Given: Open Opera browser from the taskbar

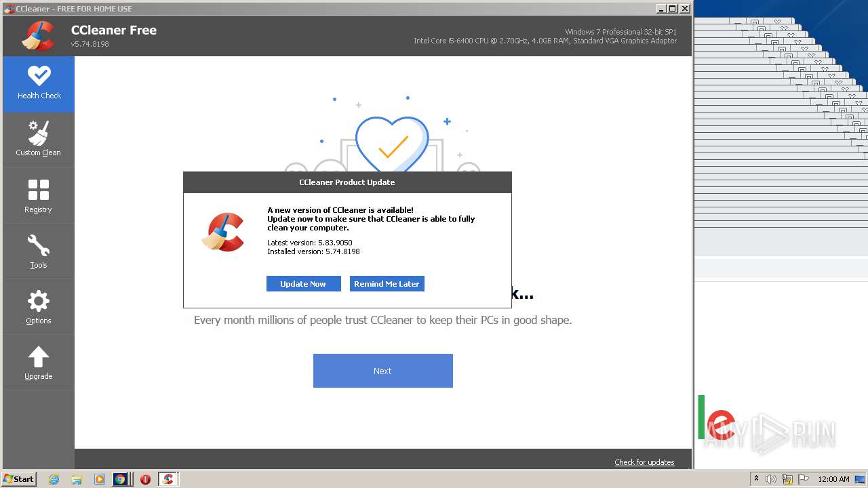Looking at the screenshot, I should [145, 479].
